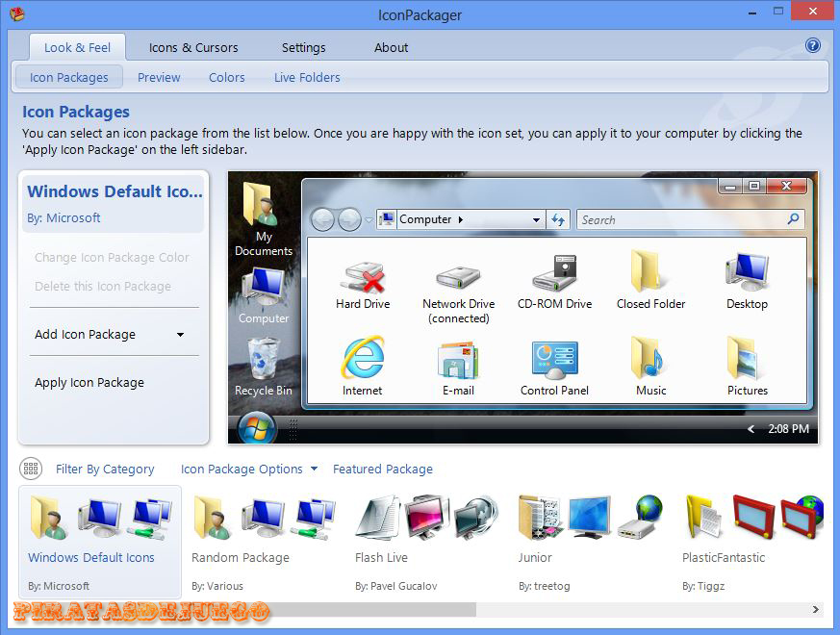
Task: Click the Control Panel icon in preview
Action: (x=554, y=360)
